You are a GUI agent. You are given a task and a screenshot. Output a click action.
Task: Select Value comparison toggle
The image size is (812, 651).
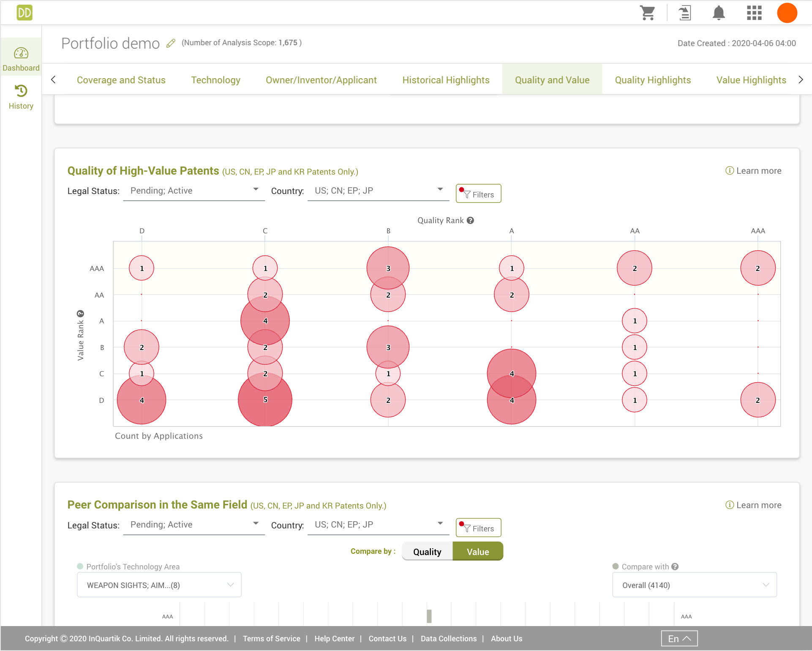[477, 551]
